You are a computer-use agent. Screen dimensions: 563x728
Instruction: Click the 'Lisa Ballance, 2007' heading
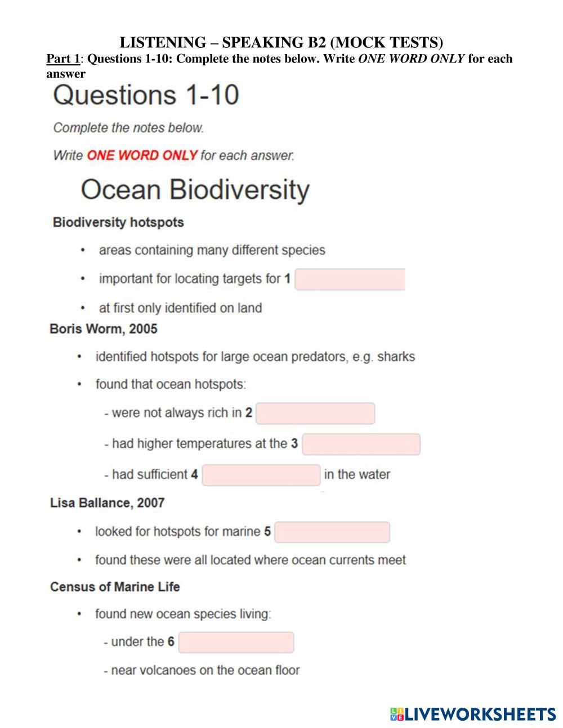click(x=107, y=502)
